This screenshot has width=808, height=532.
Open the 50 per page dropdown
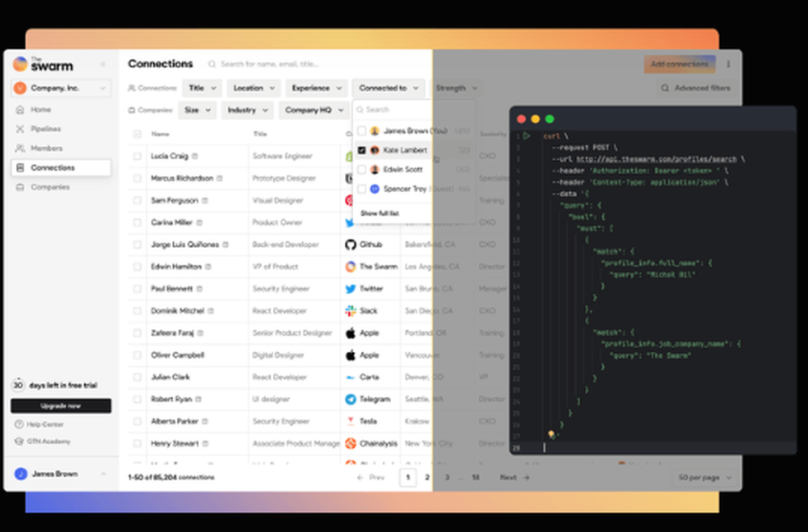[705, 477]
